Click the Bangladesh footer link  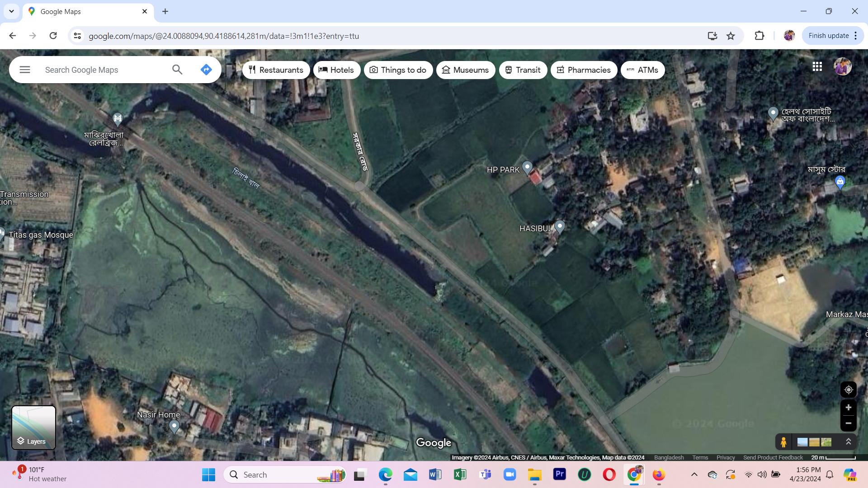[669, 457]
